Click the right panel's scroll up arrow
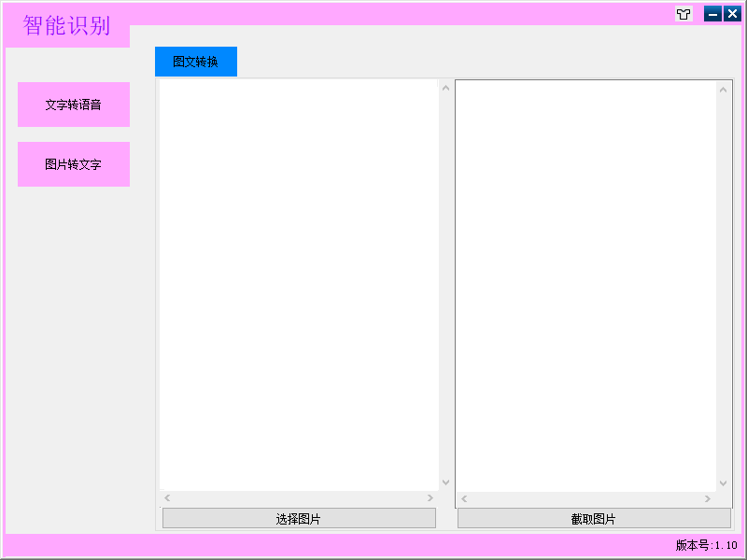 [723, 91]
